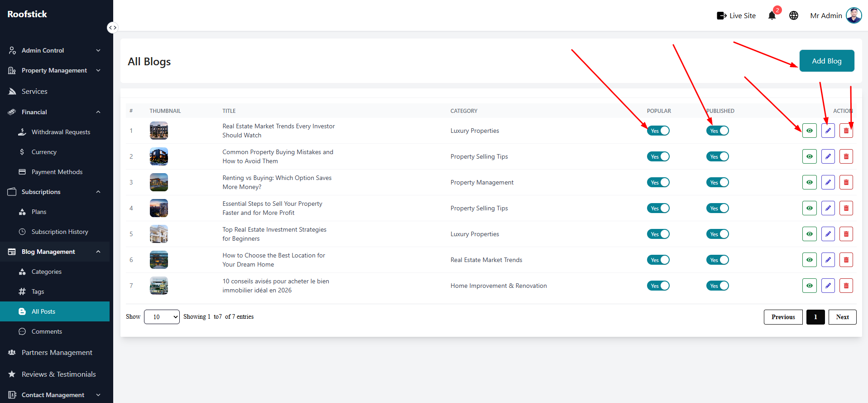The width and height of the screenshot is (868, 403).
Task: Go to the Previous page
Action: pos(783,317)
